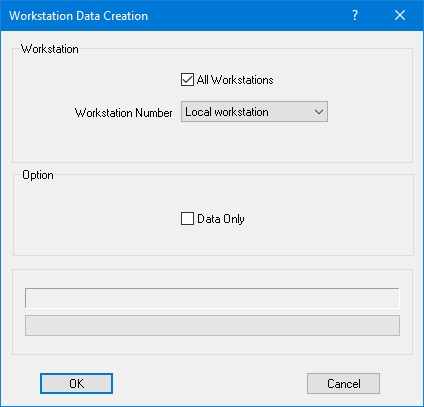Click the empty white status text field
This screenshot has height=407, width=424.
212,298
